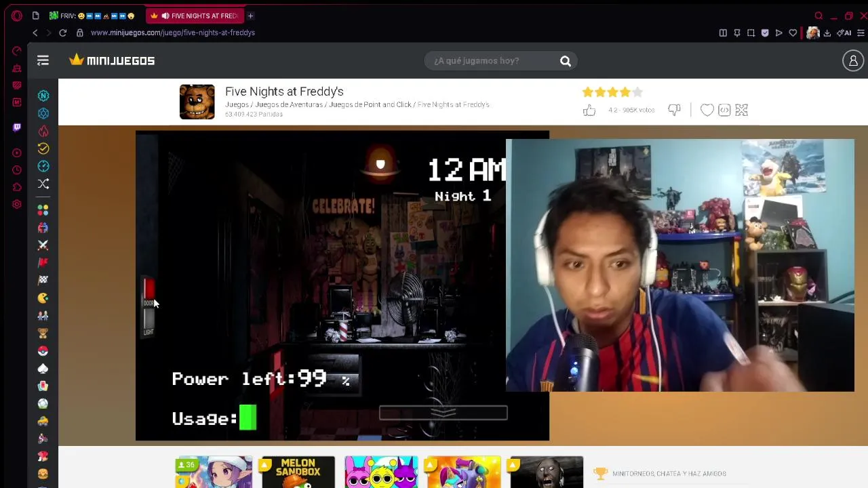868x488 pixels.
Task: Open the Pac-Man arcade category
Action: pos(43,298)
